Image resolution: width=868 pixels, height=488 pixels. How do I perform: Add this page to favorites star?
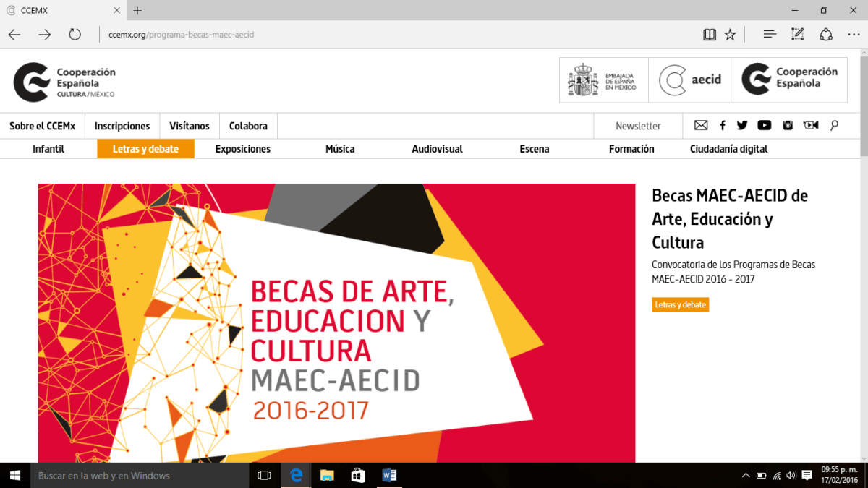coord(730,34)
